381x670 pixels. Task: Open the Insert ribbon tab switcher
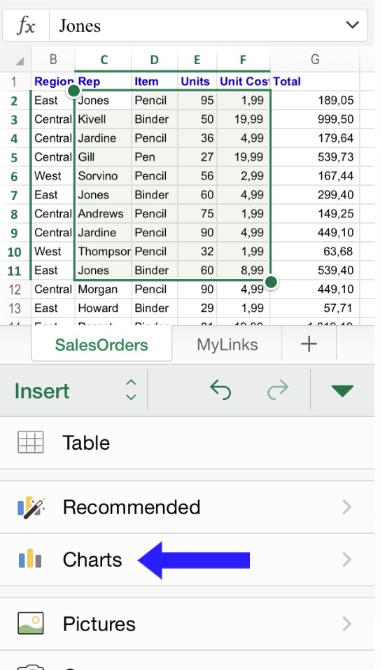coord(75,391)
